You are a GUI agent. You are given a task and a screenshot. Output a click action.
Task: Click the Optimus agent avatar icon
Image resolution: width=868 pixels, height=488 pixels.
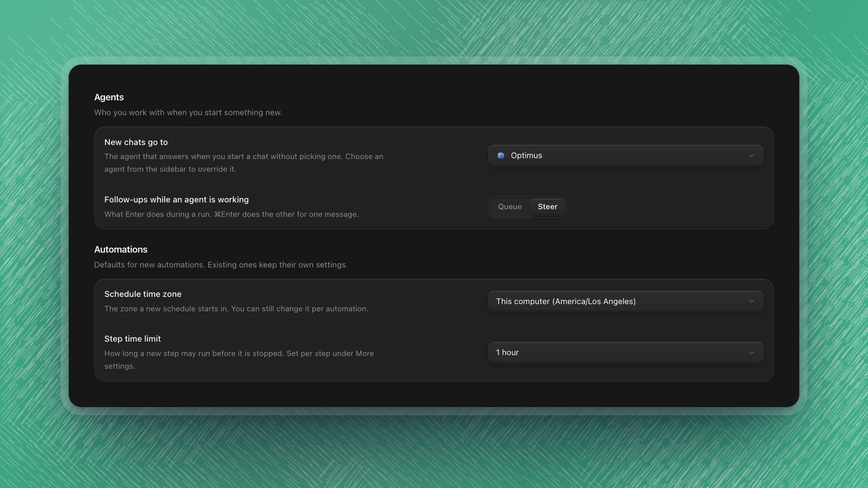pyautogui.click(x=501, y=155)
